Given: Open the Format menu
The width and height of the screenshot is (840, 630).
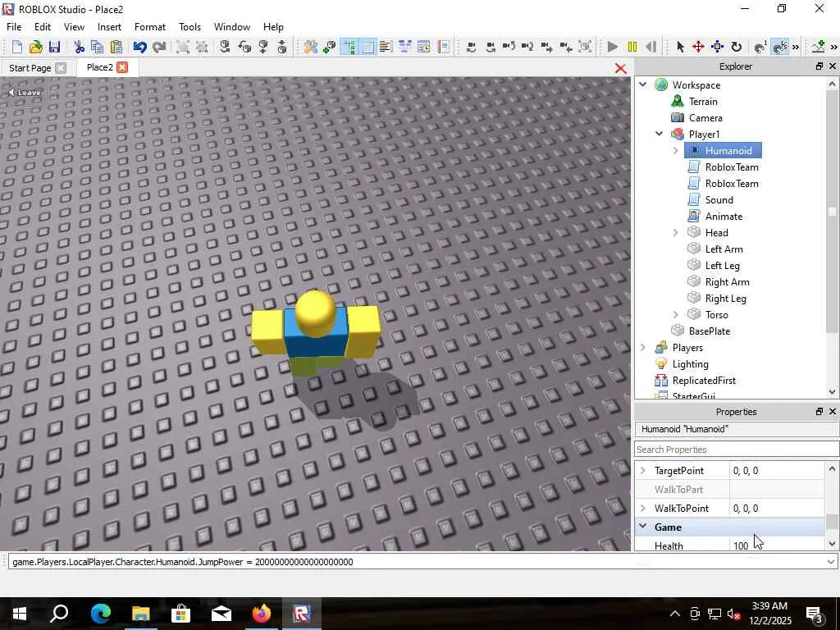Looking at the screenshot, I should click(x=150, y=27).
